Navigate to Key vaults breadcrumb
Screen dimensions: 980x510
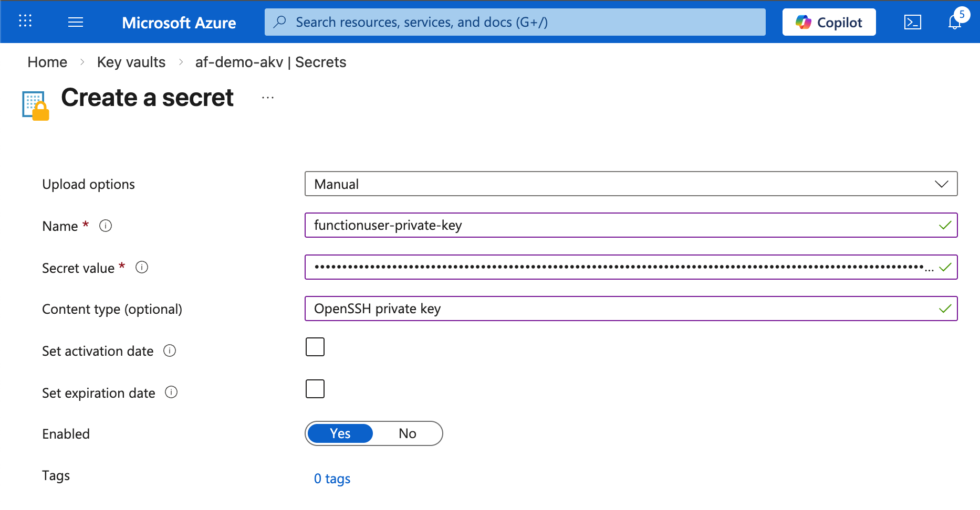131,62
